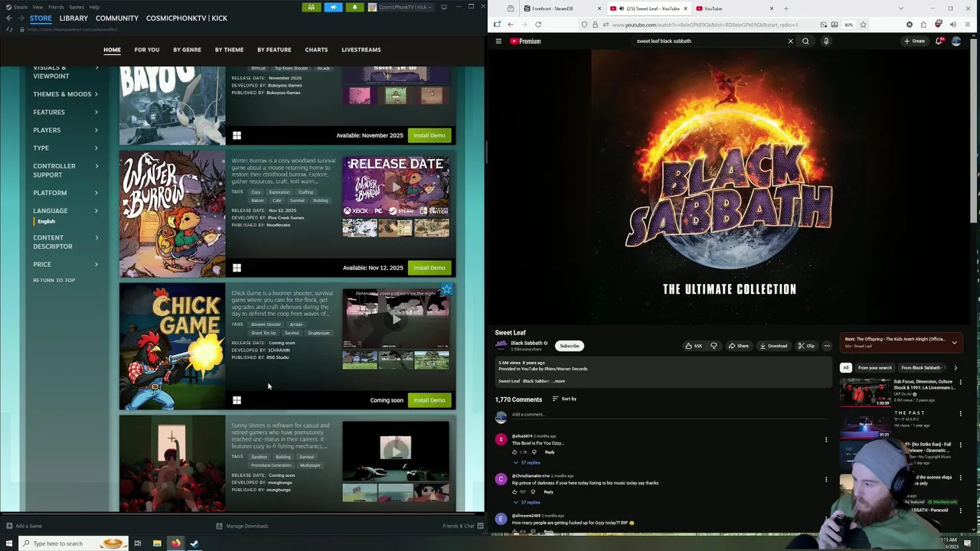Screen dimensions: 980x551
Task: Open Steam Add a Game plus
Action: [24, 526]
